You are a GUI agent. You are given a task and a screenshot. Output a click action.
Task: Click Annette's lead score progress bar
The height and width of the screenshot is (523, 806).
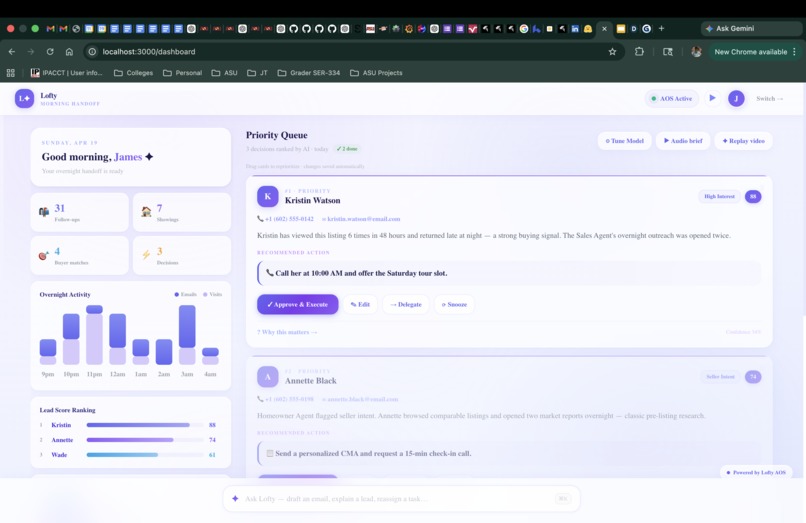click(145, 440)
